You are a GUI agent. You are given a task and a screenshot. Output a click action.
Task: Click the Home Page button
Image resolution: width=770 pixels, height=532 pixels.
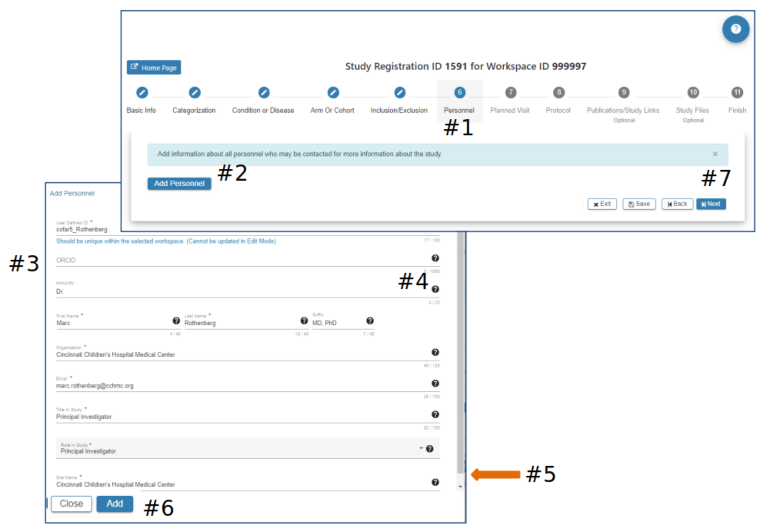point(154,67)
